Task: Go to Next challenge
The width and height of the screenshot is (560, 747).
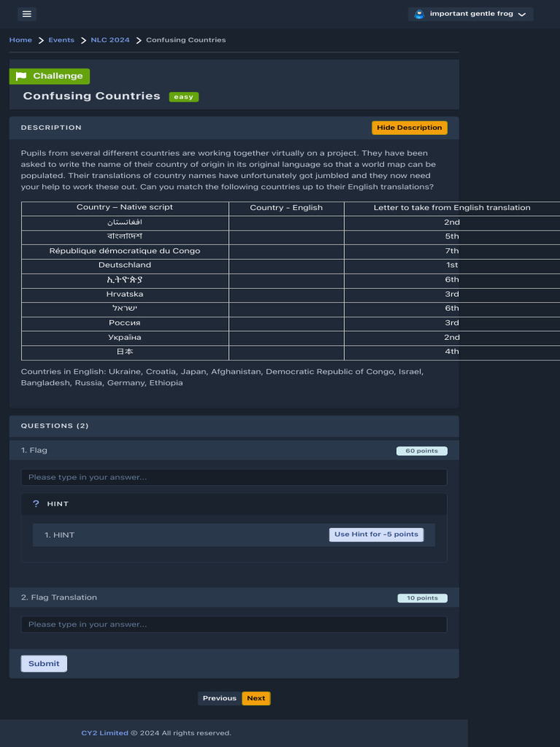Action: pos(256,698)
